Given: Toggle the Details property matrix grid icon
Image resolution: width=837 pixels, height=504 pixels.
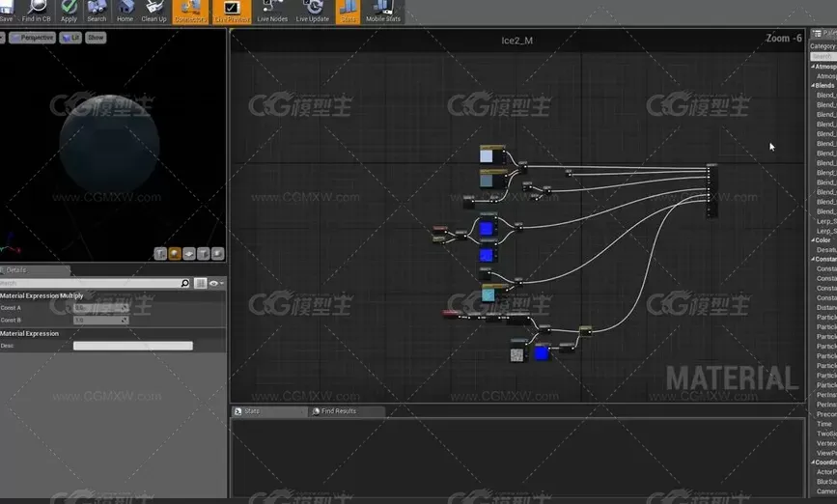Looking at the screenshot, I should pos(200,283).
